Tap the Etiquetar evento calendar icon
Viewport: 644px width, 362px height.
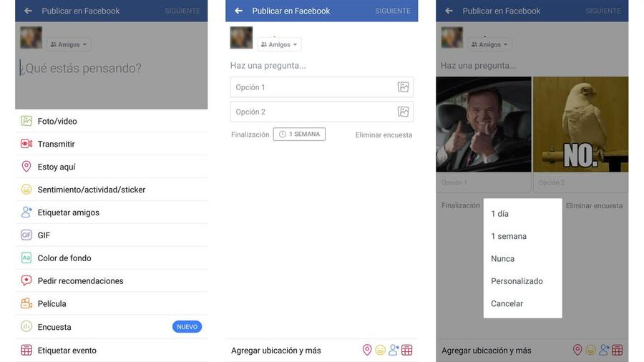click(26, 351)
